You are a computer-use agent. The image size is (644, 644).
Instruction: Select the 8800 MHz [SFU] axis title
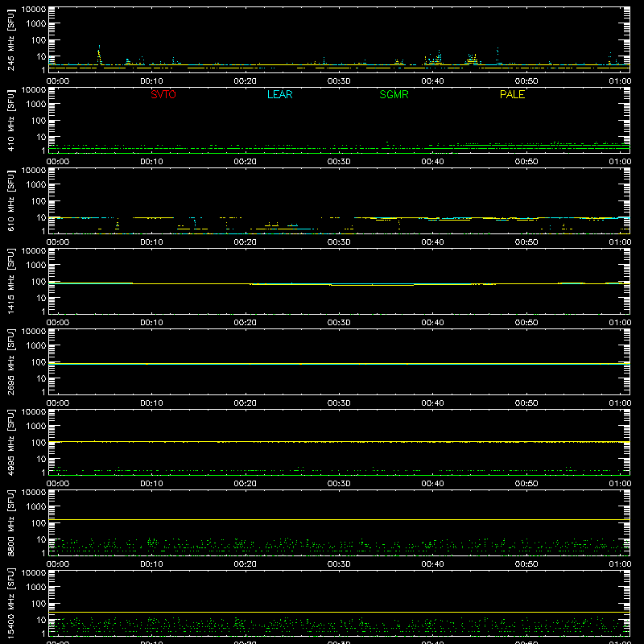[x=10, y=522]
